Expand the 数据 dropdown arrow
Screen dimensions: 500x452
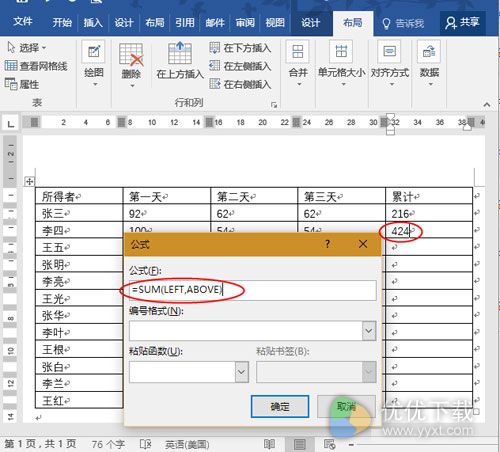[x=431, y=84]
